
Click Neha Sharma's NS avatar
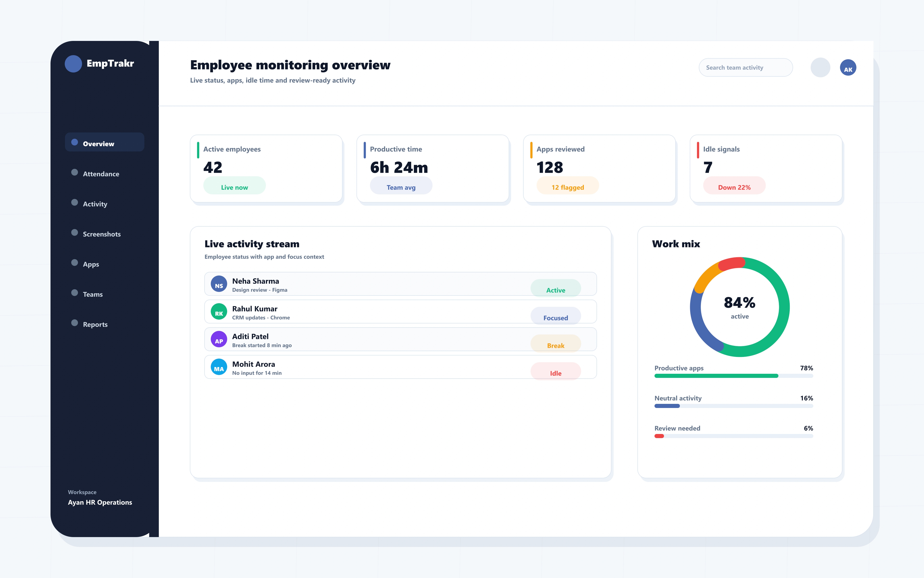(x=219, y=284)
